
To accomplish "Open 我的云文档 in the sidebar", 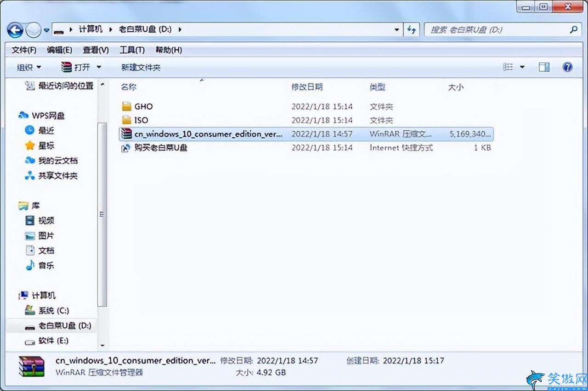I will (58, 161).
